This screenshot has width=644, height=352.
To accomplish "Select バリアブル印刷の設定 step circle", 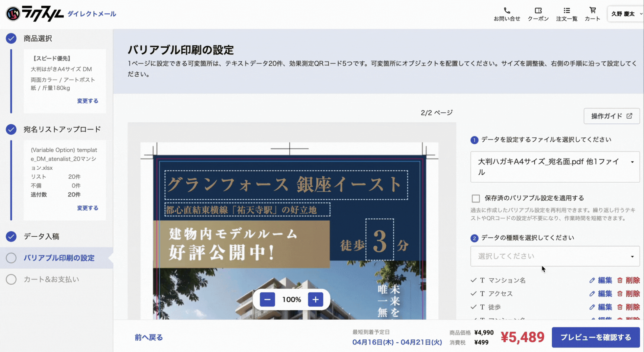I will 11,258.
